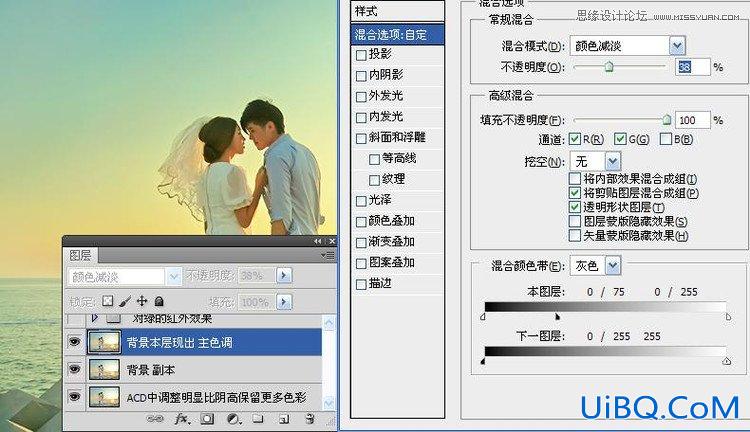Enable 描边 stroke checkbox
This screenshot has height=432, width=750.
(x=361, y=285)
